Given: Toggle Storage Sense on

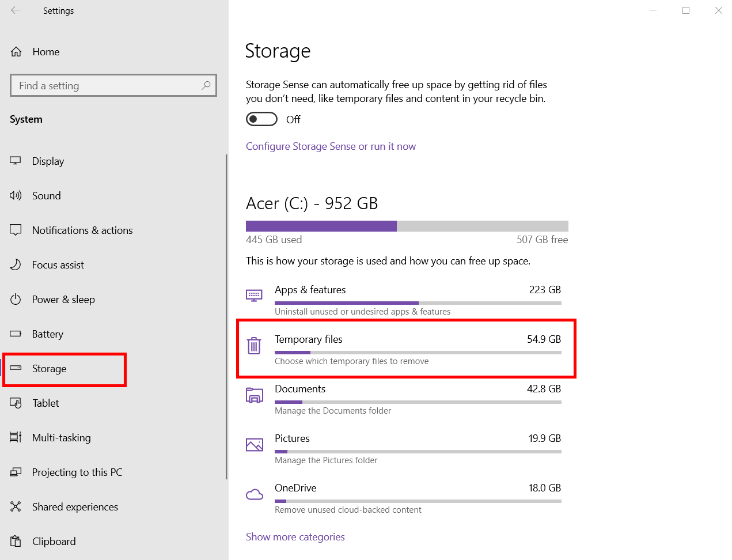Looking at the screenshot, I should pyautogui.click(x=261, y=119).
